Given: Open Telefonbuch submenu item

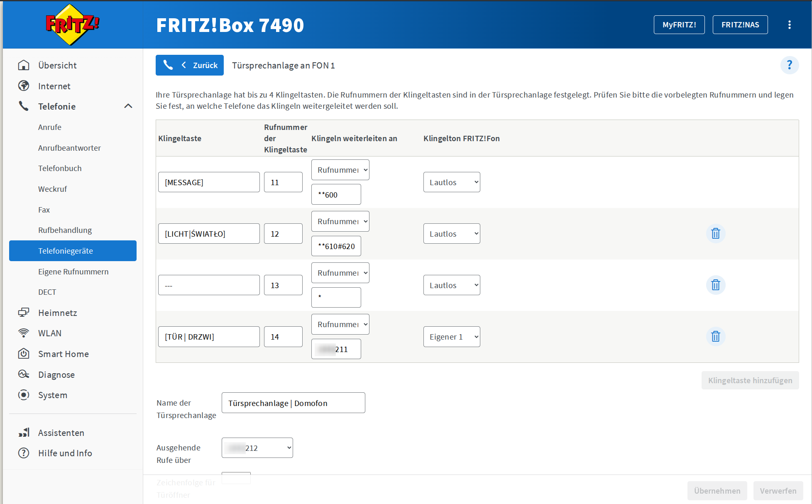Looking at the screenshot, I should [x=60, y=168].
